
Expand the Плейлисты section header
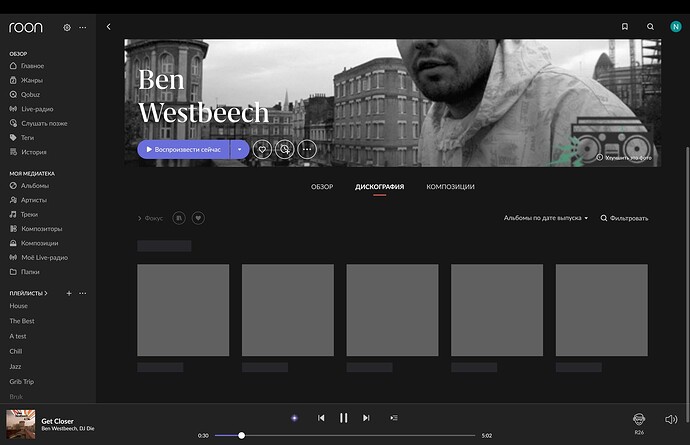pyautogui.click(x=28, y=293)
